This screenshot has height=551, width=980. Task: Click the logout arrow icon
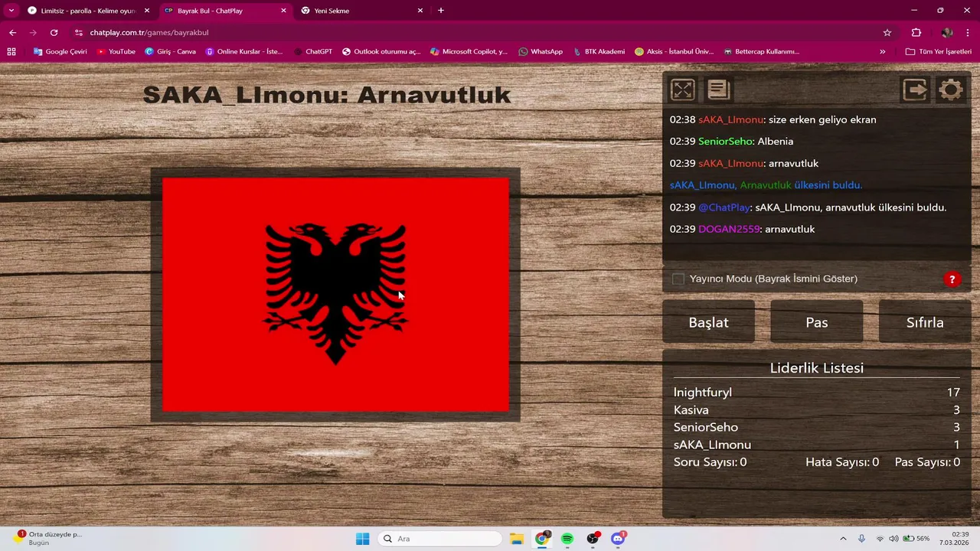tap(915, 90)
